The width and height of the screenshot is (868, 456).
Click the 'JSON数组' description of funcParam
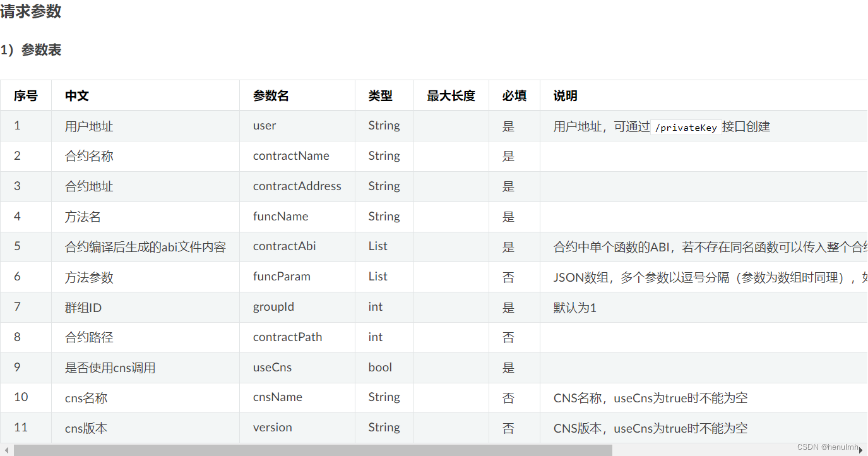tap(710, 277)
